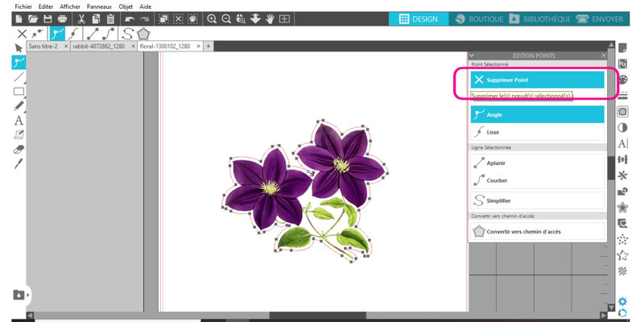Click Convertir vers chemin d'accès button
Image resolution: width=644 pixels, height=322 pixels.
[x=537, y=232]
